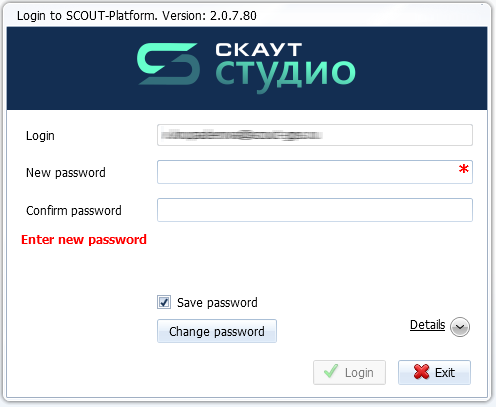Focus the New password input field
496x407 pixels.
(x=315, y=172)
